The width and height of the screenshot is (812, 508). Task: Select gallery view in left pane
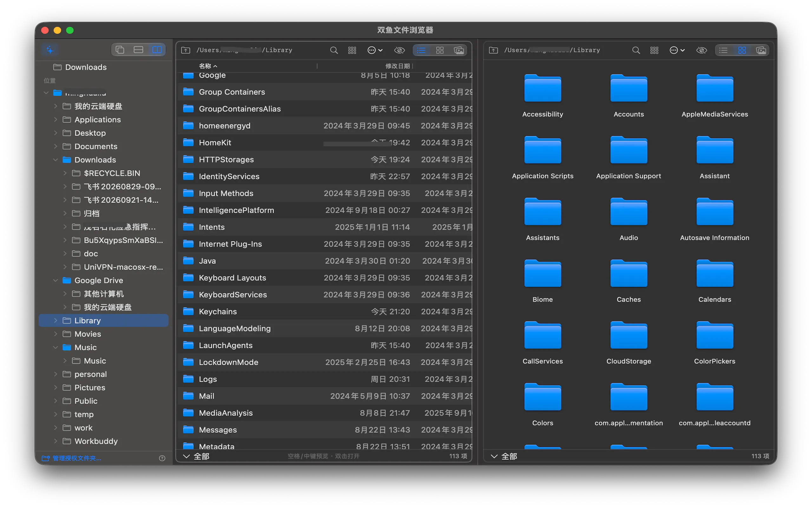coord(459,50)
